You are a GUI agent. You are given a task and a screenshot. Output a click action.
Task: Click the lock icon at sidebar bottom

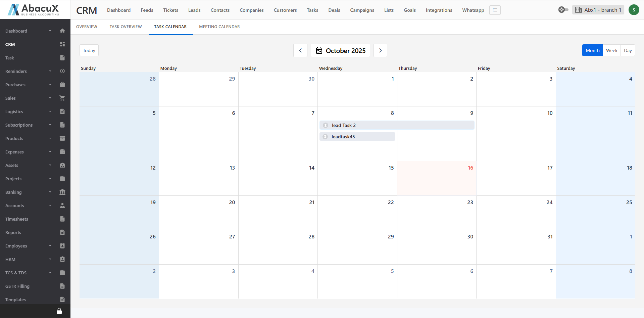point(59,311)
